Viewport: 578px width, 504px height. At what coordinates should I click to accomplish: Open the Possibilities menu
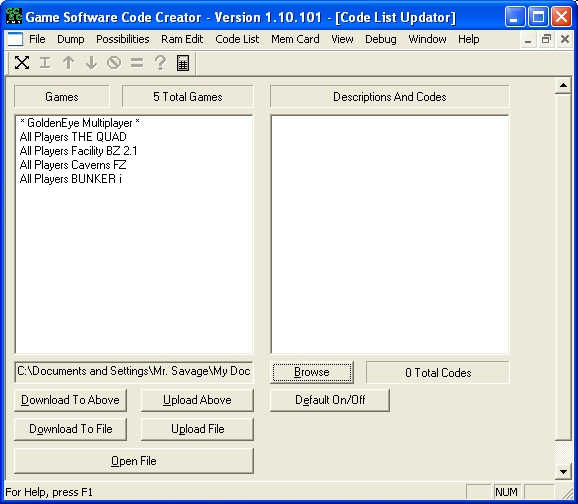123,39
